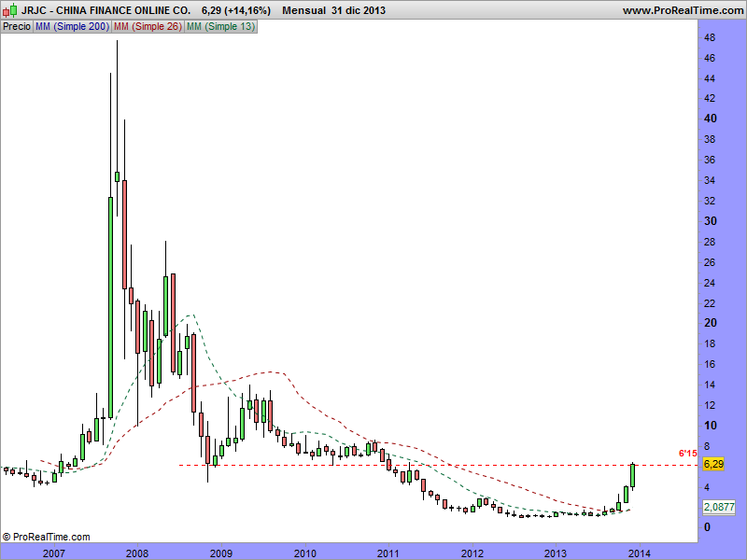The image size is (747, 560).
Task: Click the 20 value on price axis
Action: (x=710, y=323)
